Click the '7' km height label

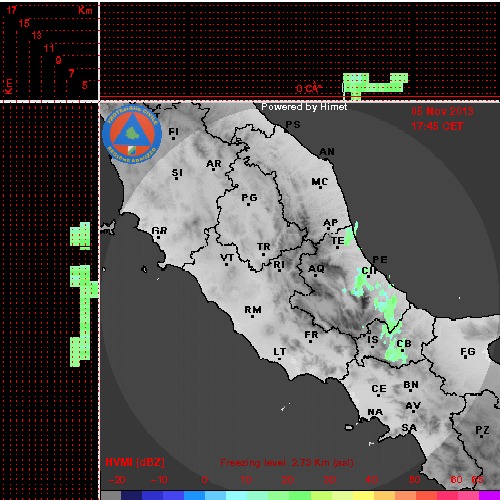point(71,73)
